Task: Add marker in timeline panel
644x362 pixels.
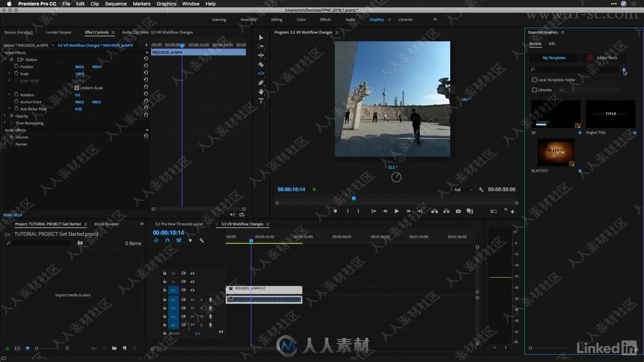Action: [x=190, y=241]
